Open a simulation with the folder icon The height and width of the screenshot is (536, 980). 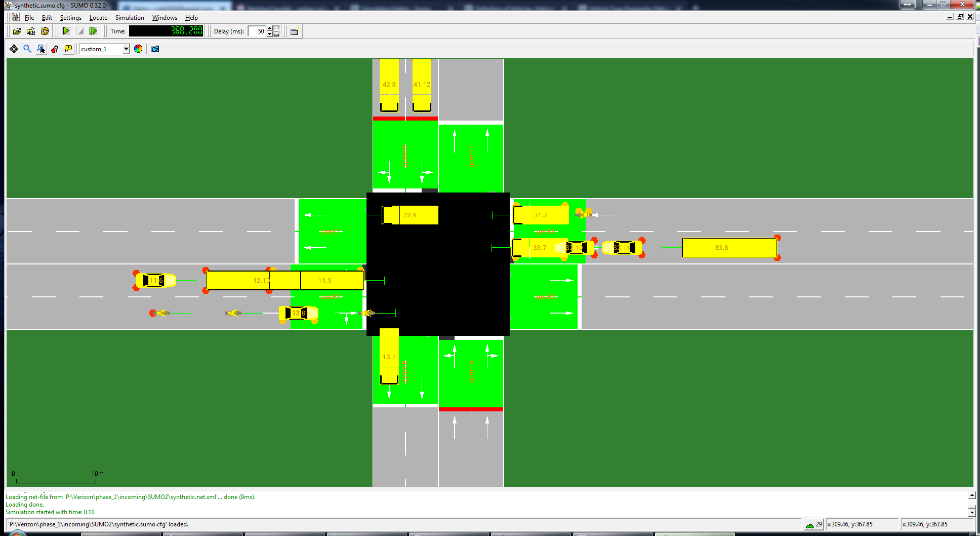(x=17, y=31)
